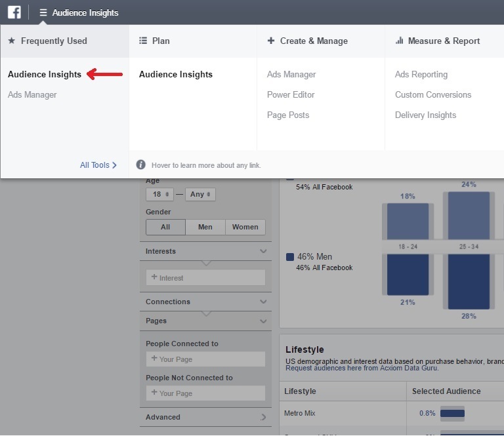Click the 21% men bar for 18-24
This screenshot has width=504, height=436.
(408, 275)
